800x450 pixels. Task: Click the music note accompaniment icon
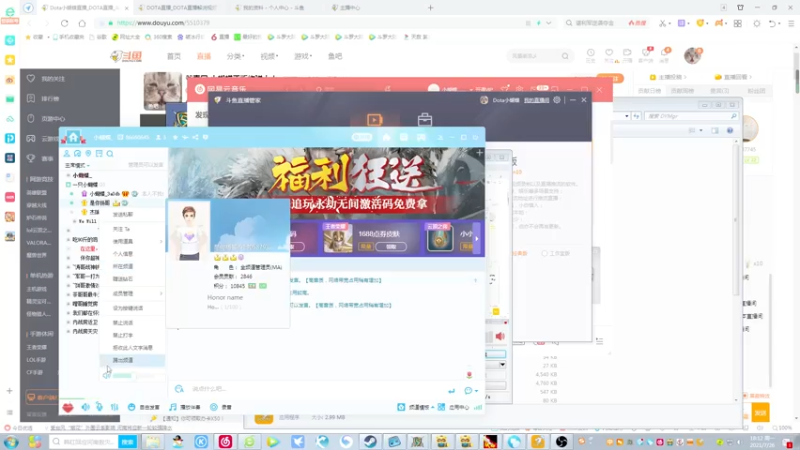[x=173, y=407]
